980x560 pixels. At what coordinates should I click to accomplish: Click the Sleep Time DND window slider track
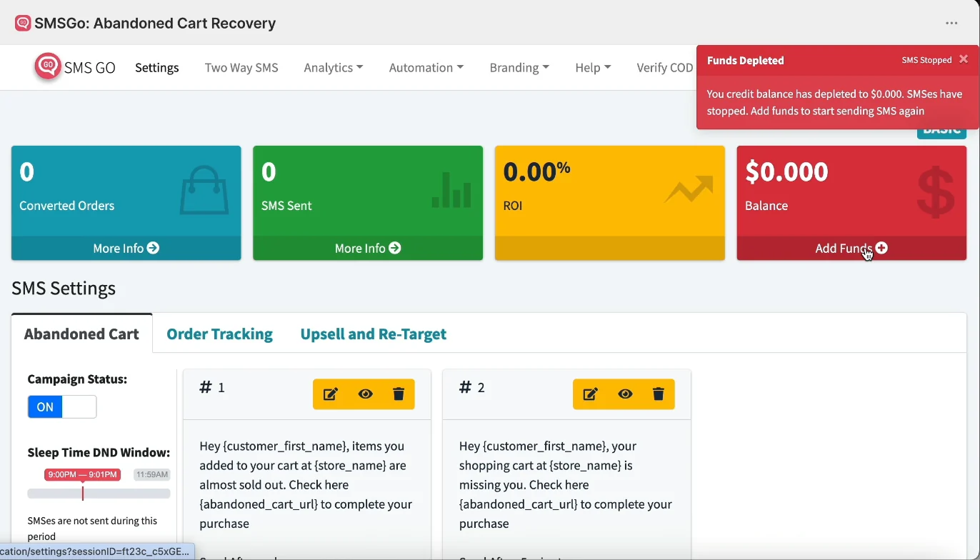pyautogui.click(x=99, y=494)
